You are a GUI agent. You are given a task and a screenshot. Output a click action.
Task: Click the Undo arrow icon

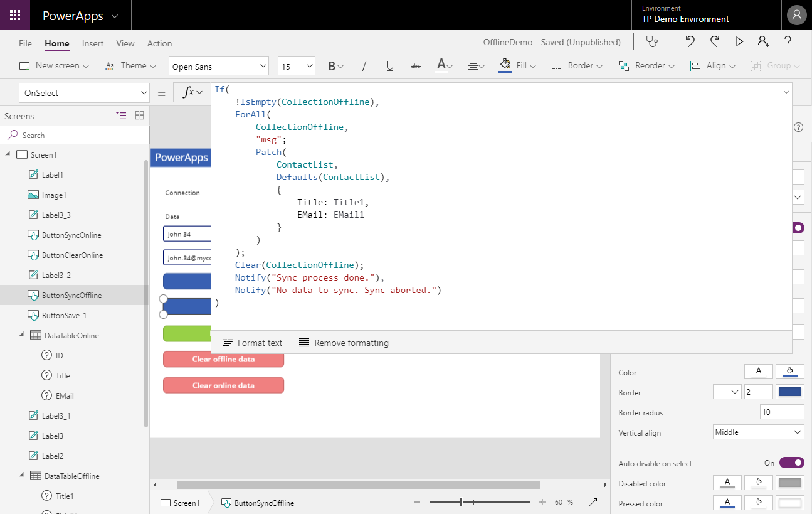pyautogui.click(x=690, y=42)
